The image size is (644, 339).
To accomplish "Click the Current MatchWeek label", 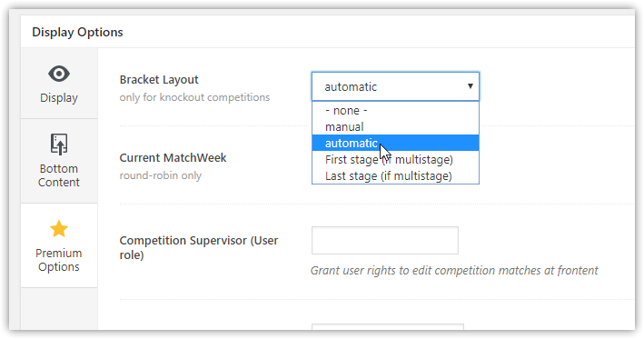I will [173, 158].
